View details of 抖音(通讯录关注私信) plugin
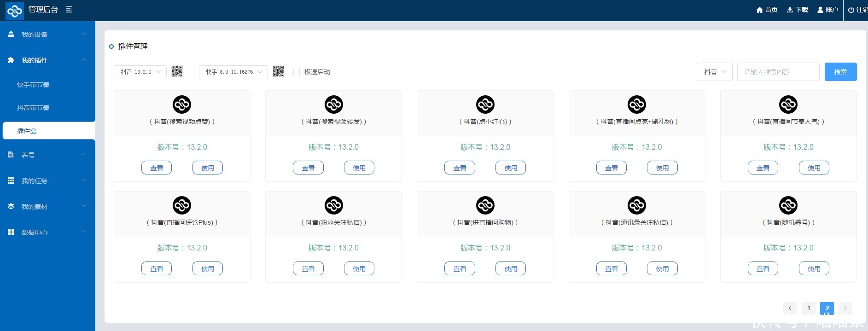Image resolution: width=868 pixels, height=331 pixels. 612,269
